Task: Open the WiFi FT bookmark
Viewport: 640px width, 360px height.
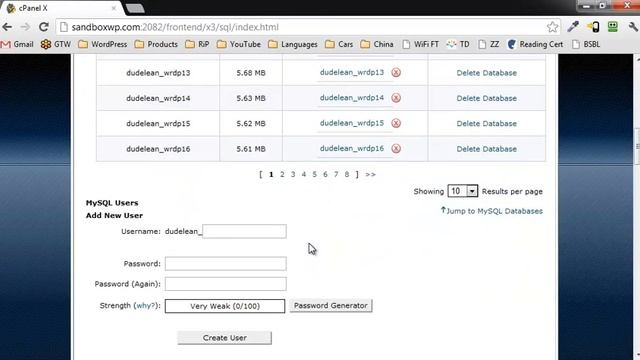Action: [x=420, y=44]
